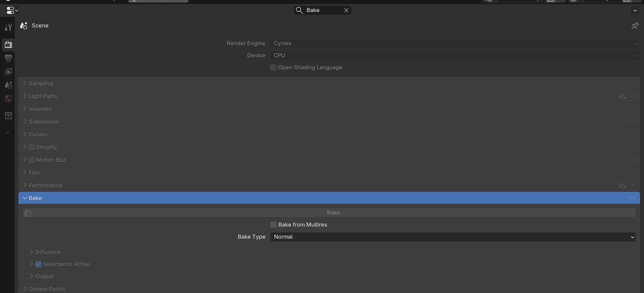Image resolution: width=644 pixels, height=293 pixels.
Task: Grab the Performance panel drag handle
Action: pos(633,185)
